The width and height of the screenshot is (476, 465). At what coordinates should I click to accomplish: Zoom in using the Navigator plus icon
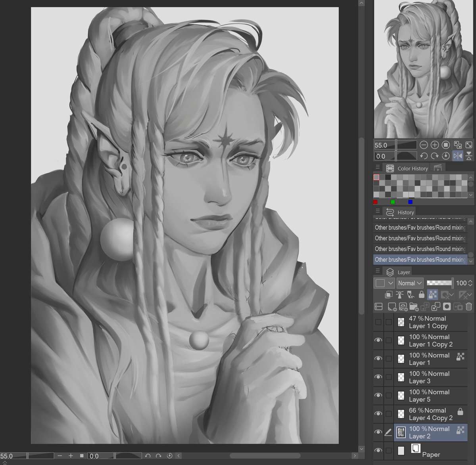pos(435,145)
